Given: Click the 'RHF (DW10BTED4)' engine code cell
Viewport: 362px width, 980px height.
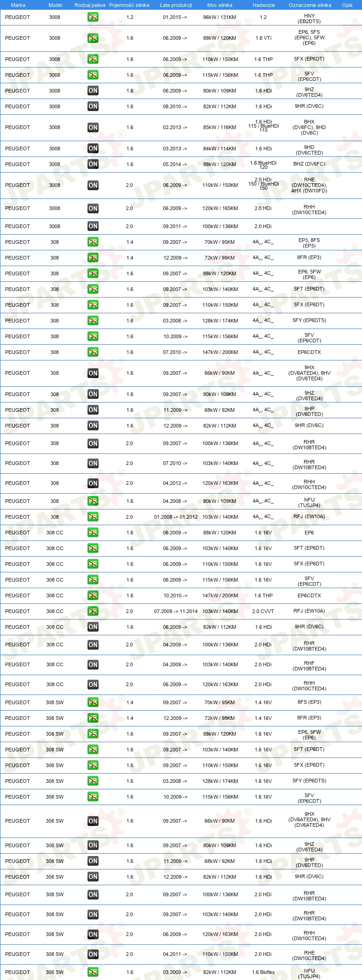Looking at the screenshot, I should point(309,666).
